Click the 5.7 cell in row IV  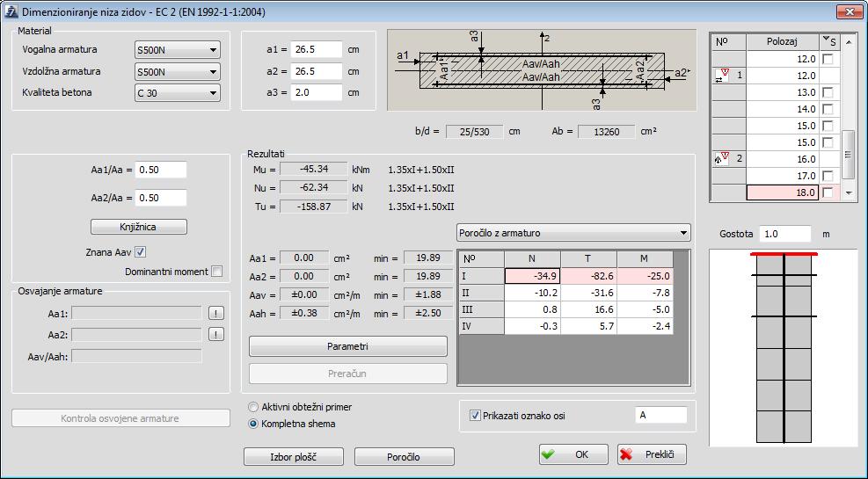589,326
